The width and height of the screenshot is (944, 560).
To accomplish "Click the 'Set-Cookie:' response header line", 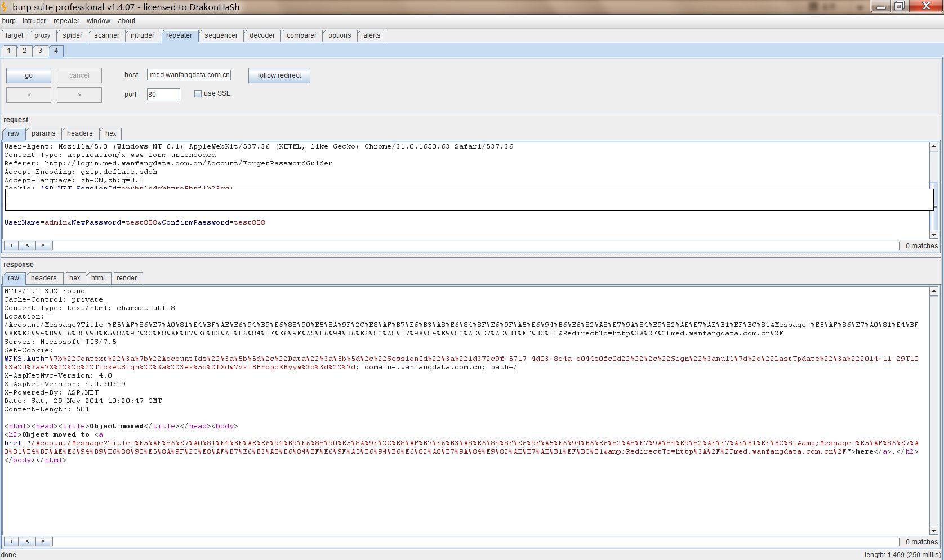I will tap(28, 350).
